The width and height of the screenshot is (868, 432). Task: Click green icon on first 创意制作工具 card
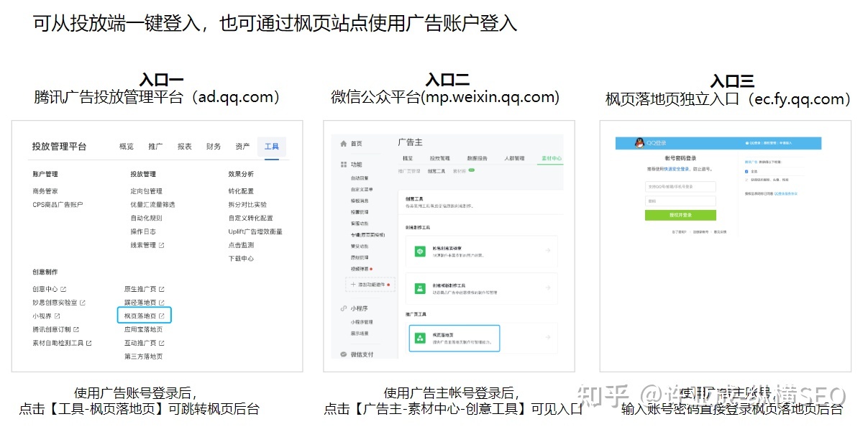[x=421, y=251]
